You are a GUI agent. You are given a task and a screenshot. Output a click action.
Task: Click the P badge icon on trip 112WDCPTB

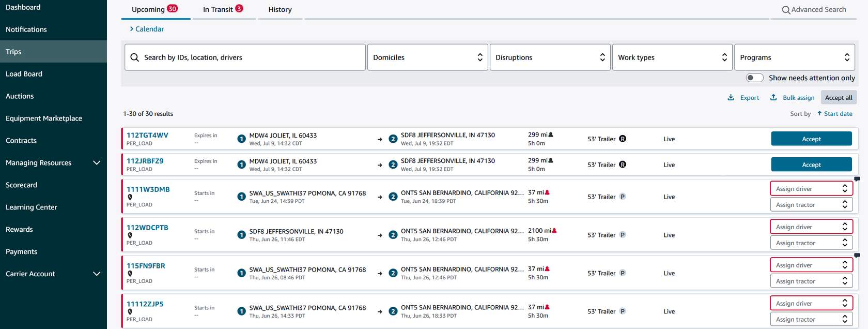coord(623,235)
